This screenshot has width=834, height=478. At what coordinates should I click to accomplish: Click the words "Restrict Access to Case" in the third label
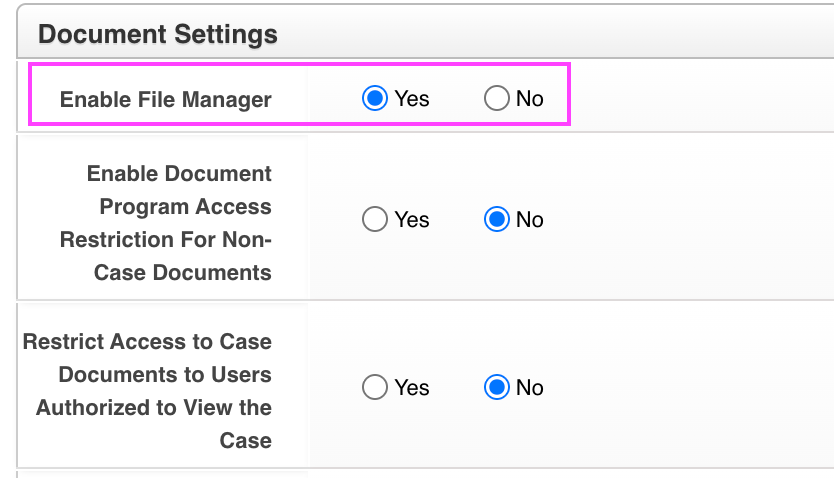[147, 342]
